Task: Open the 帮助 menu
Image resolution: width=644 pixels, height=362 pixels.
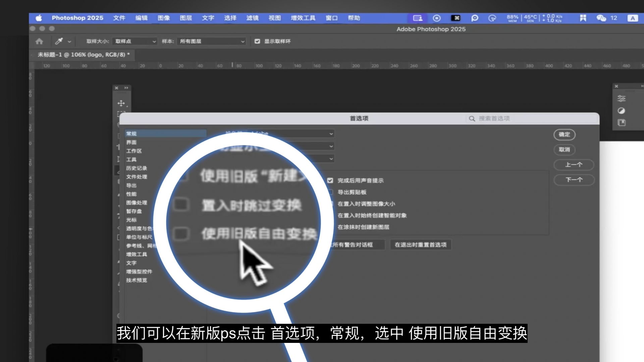Action: point(354,18)
